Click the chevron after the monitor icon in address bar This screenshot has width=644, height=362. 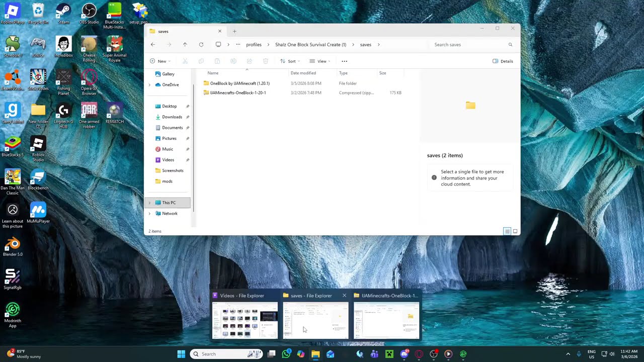pyautogui.click(x=228, y=45)
